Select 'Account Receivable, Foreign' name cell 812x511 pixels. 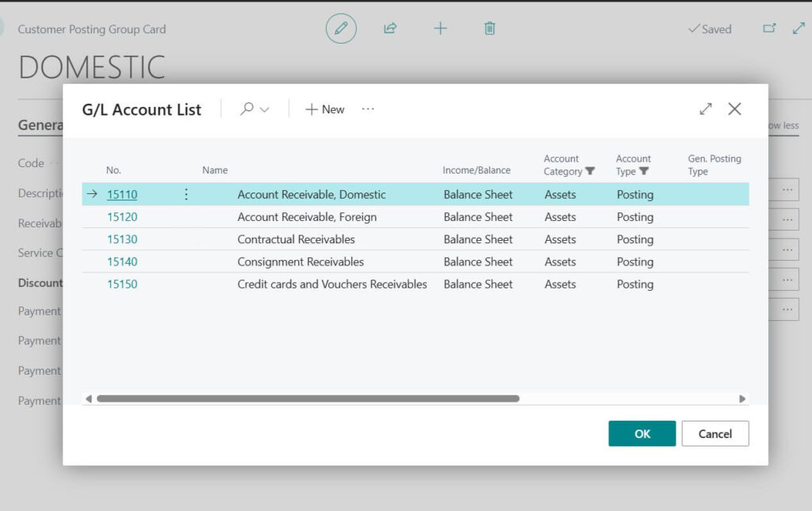(x=307, y=217)
